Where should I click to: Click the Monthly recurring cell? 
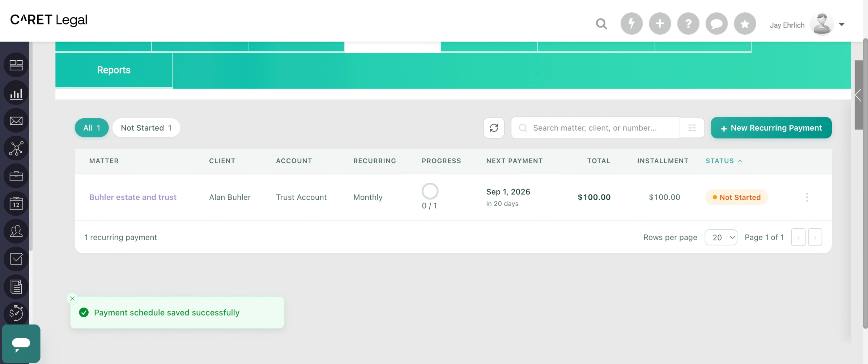click(368, 197)
